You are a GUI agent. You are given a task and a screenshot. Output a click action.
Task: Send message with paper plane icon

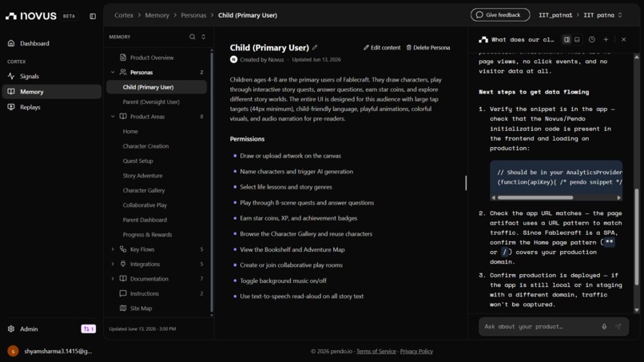click(618, 327)
